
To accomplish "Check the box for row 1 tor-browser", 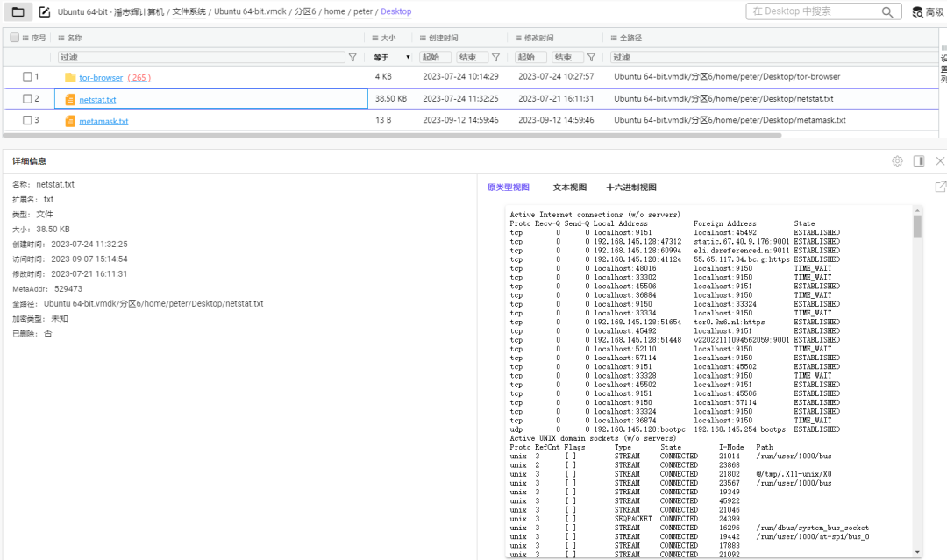I will click(27, 76).
